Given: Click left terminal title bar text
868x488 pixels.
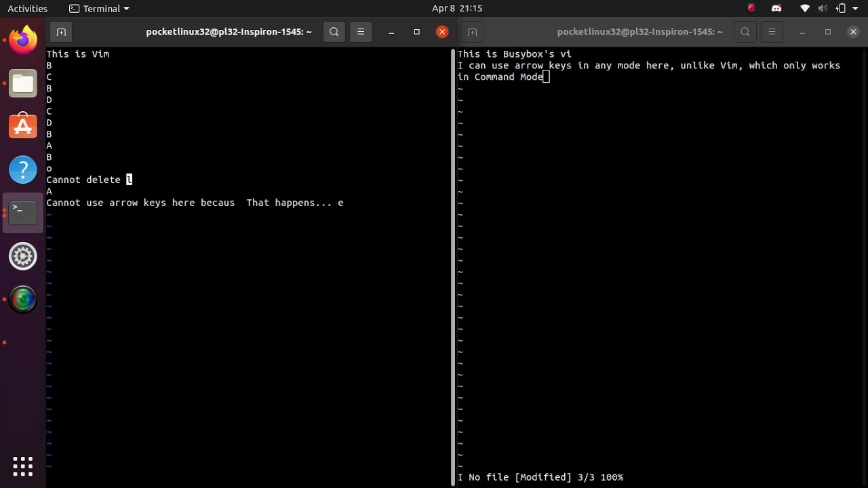Looking at the screenshot, I should [229, 32].
